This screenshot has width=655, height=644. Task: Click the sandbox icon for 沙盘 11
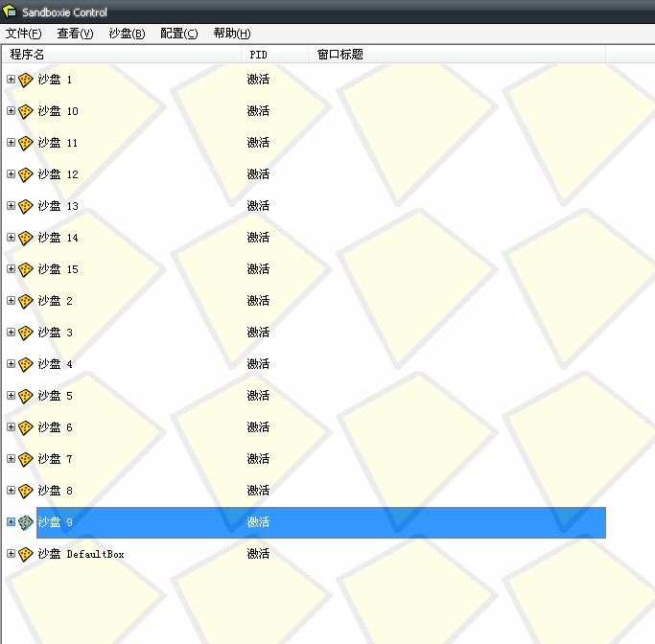26,143
